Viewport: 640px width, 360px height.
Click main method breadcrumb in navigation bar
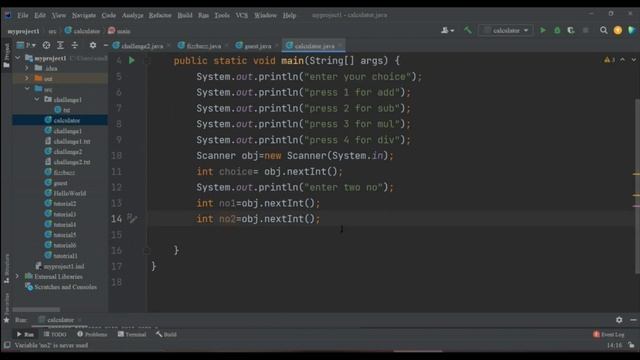[119, 31]
